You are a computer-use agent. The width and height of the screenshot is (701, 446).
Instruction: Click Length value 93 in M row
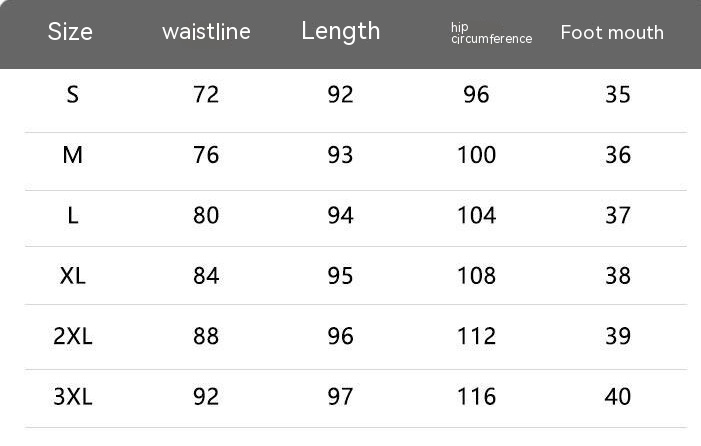pyautogui.click(x=341, y=155)
